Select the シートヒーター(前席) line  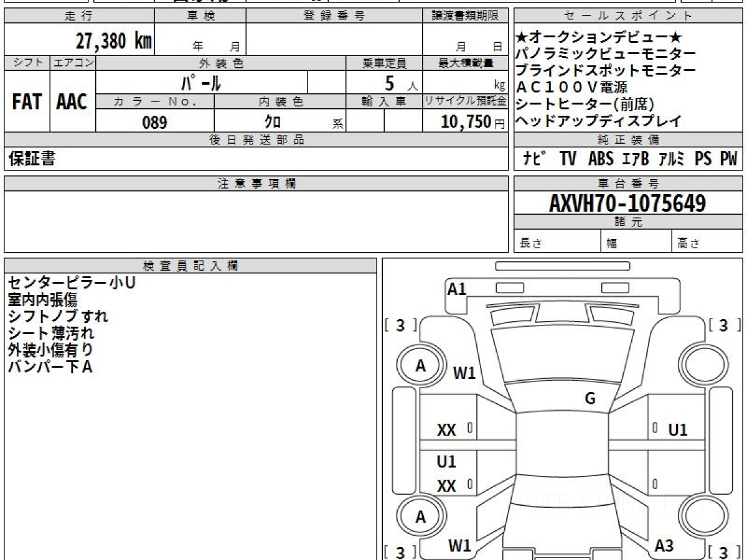[585, 105]
